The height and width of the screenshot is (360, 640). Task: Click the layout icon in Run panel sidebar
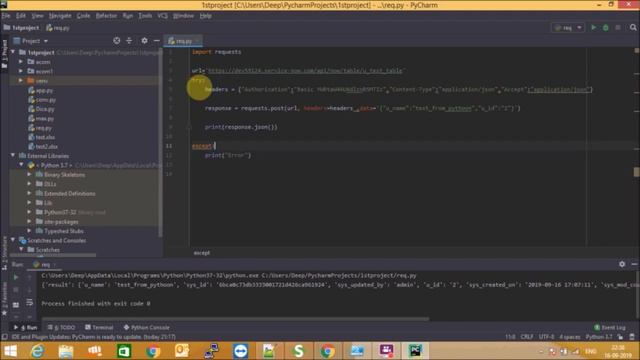pos(16,304)
